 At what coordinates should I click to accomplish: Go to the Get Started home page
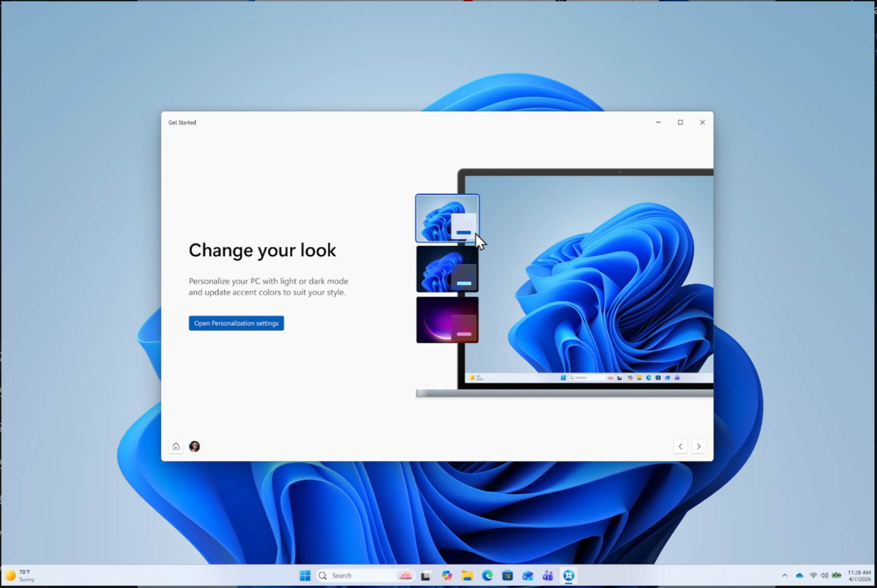[176, 446]
